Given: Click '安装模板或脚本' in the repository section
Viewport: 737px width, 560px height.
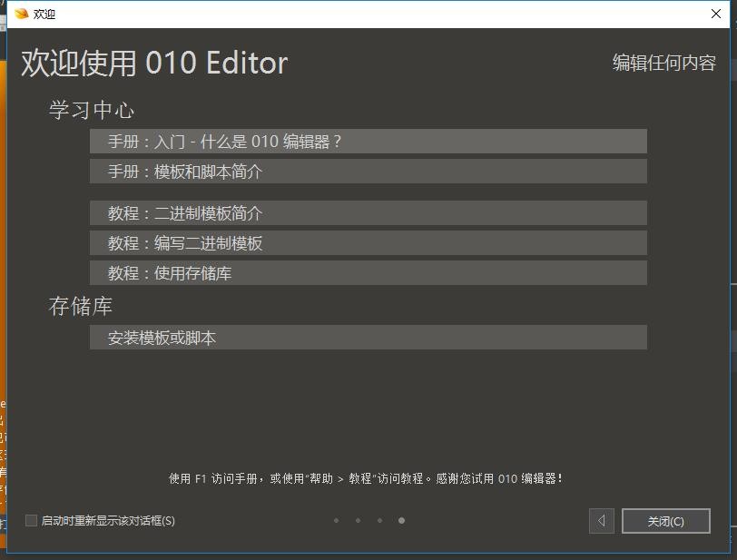Looking at the screenshot, I should [368, 337].
